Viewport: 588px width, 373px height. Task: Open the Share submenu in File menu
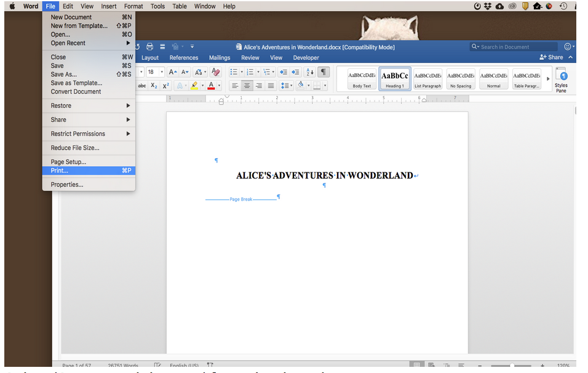(x=89, y=119)
